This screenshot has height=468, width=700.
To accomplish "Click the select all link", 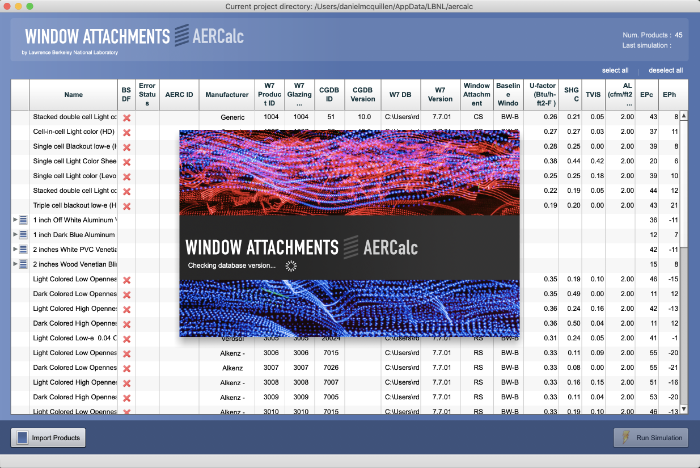I will click(615, 71).
